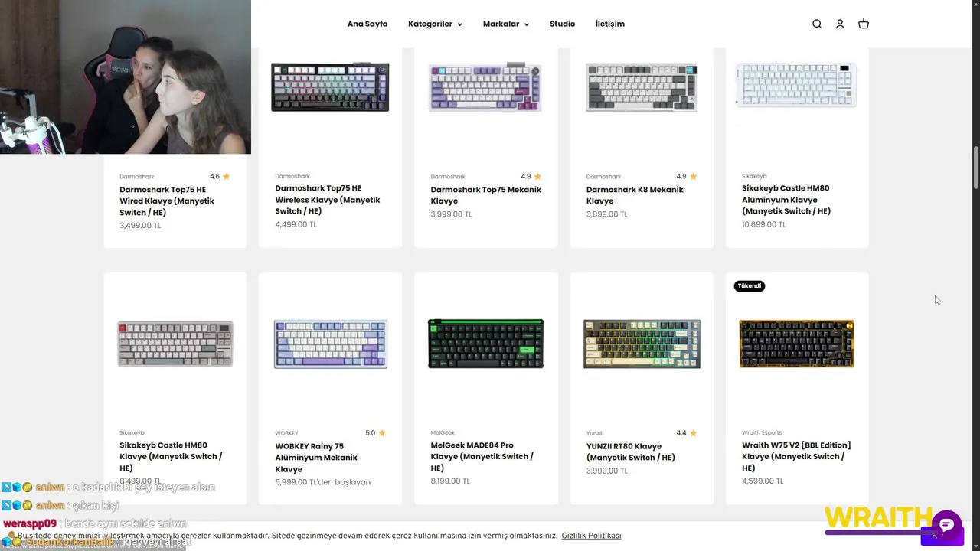Click the 4,499.00 TL price
The width and height of the screenshot is (980, 551).
click(296, 224)
